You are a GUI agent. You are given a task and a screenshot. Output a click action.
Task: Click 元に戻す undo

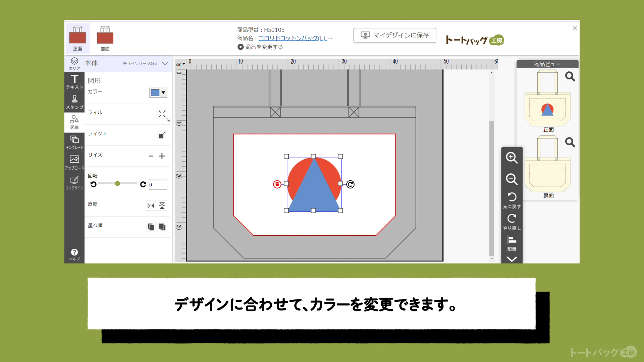coord(512,200)
